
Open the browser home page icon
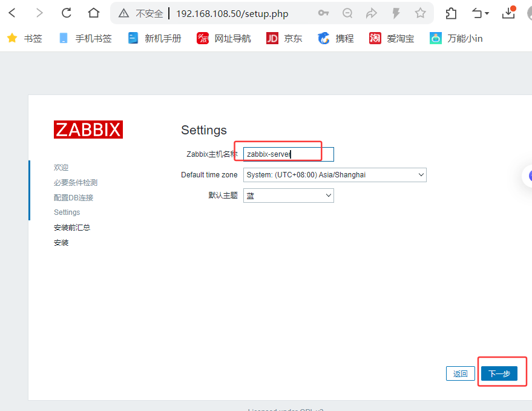click(x=94, y=13)
